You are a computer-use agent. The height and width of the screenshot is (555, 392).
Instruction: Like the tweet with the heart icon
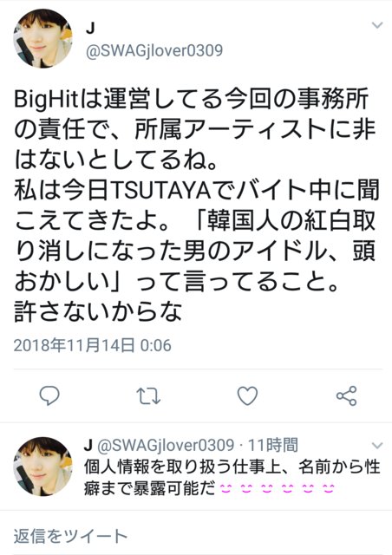click(x=247, y=395)
